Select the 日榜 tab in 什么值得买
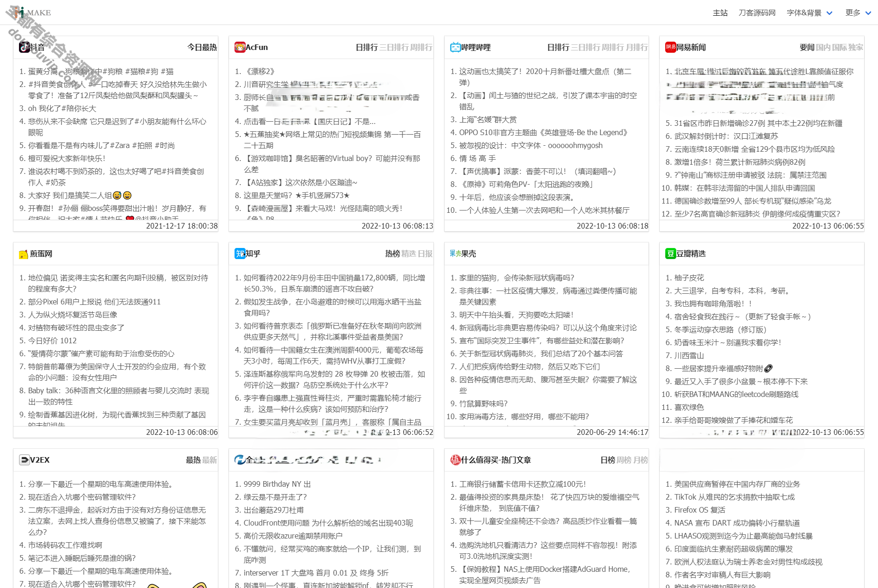This screenshot has width=878, height=588. pyautogui.click(x=608, y=460)
